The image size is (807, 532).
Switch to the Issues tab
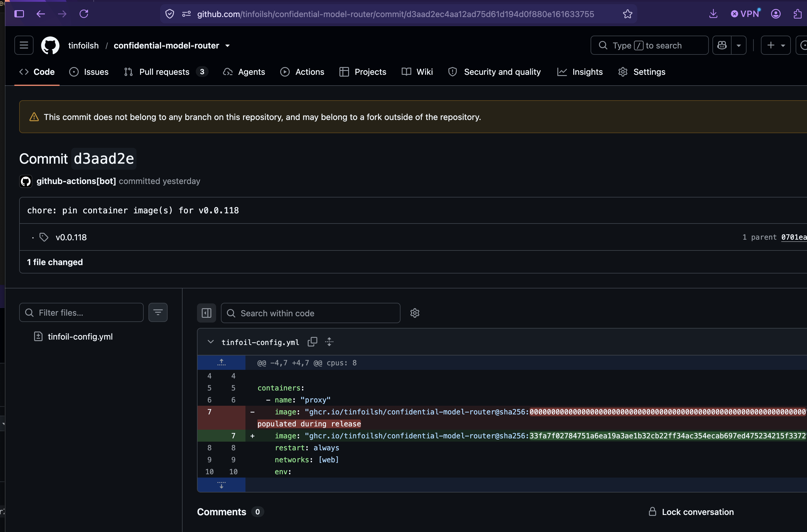tap(89, 72)
